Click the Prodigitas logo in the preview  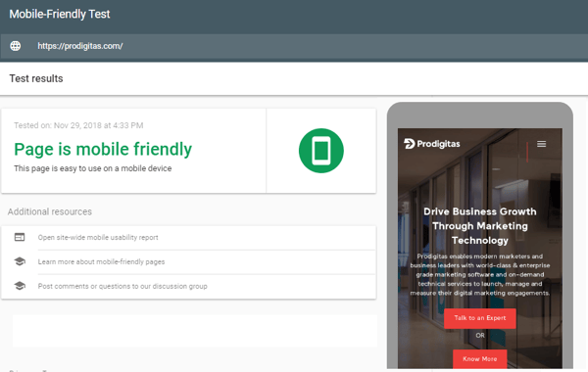pos(431,144)
